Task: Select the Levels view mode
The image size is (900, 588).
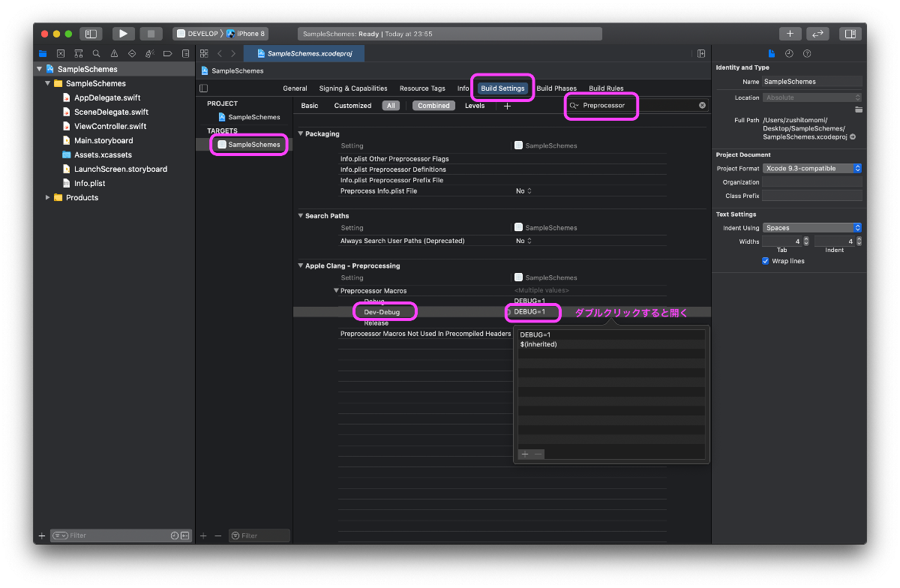Action: [x=475, y=106]
